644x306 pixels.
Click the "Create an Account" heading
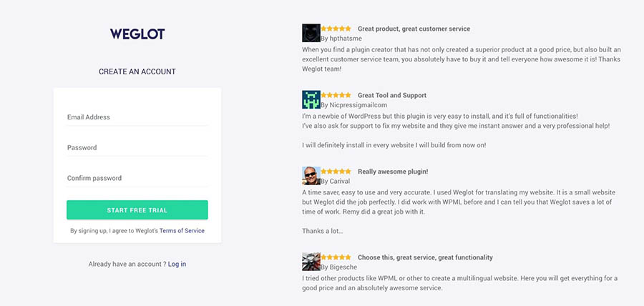[x=137, y=71]
